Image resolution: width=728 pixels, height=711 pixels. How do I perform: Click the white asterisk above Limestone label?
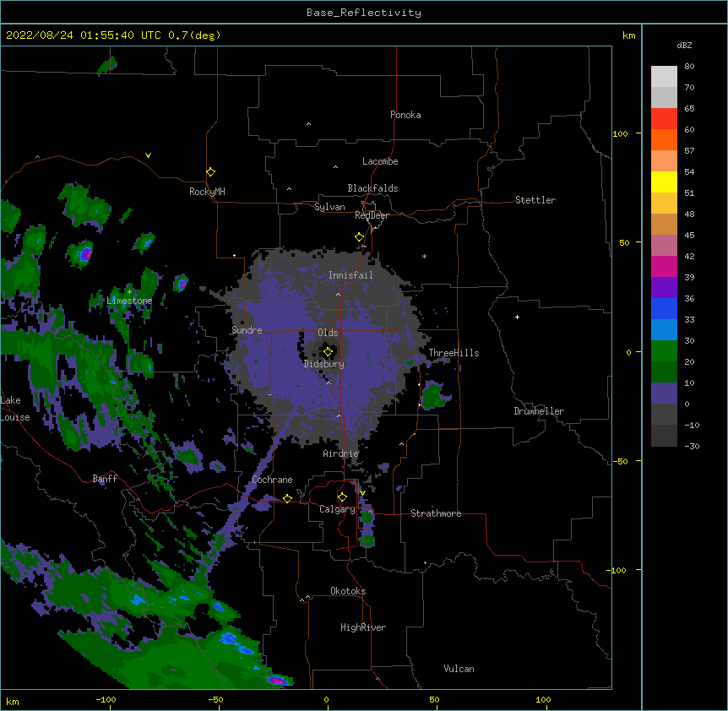(129, 292)
